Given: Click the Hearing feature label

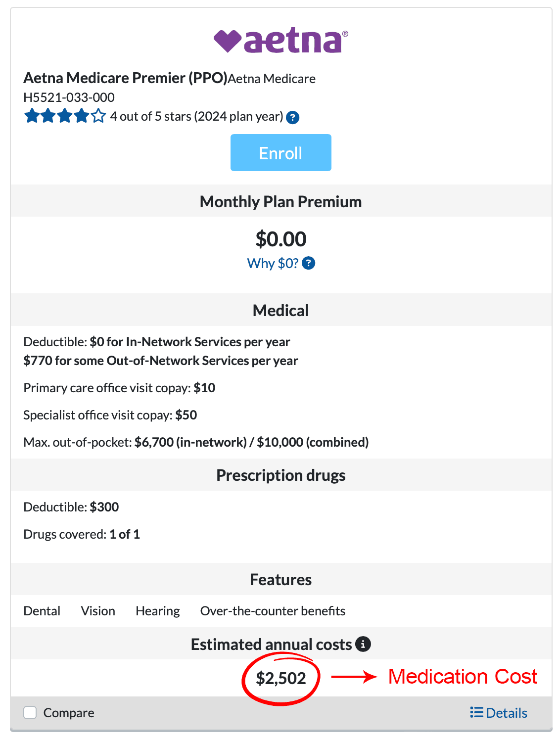Looking at the screenshot, I should (x=158, y=611).
